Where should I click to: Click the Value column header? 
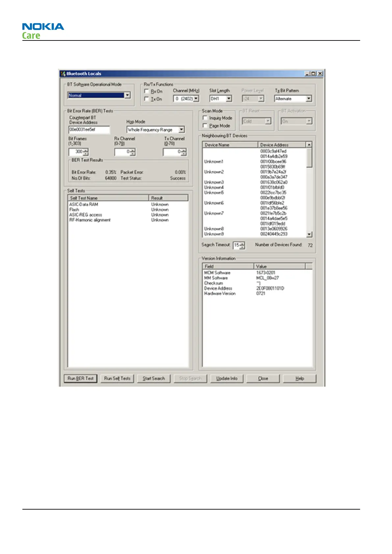tap(280, 266)
